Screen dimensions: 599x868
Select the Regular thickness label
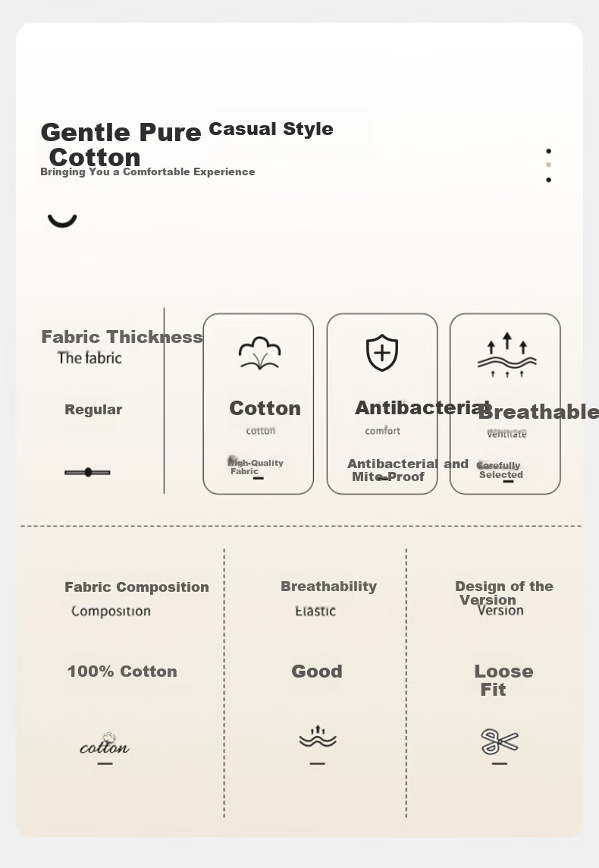coord(93,410)
